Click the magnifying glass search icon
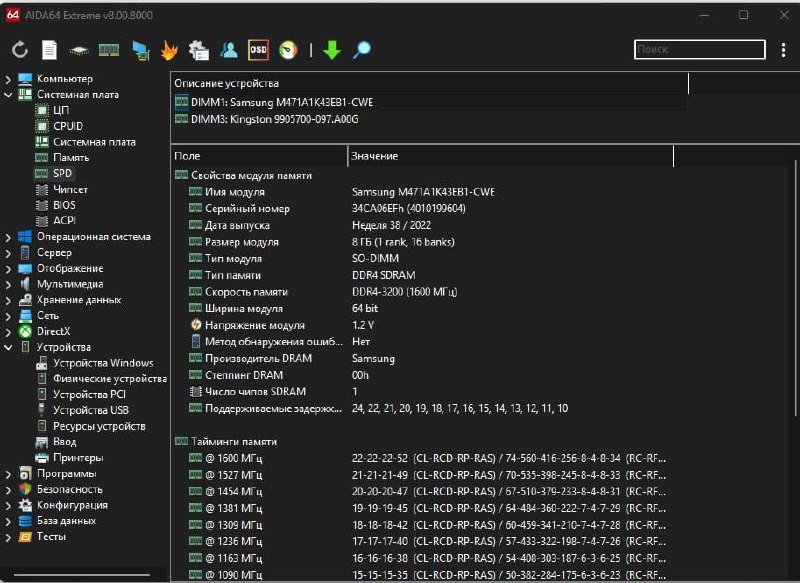This screenshot has width=800, height=583. (361, 50)
